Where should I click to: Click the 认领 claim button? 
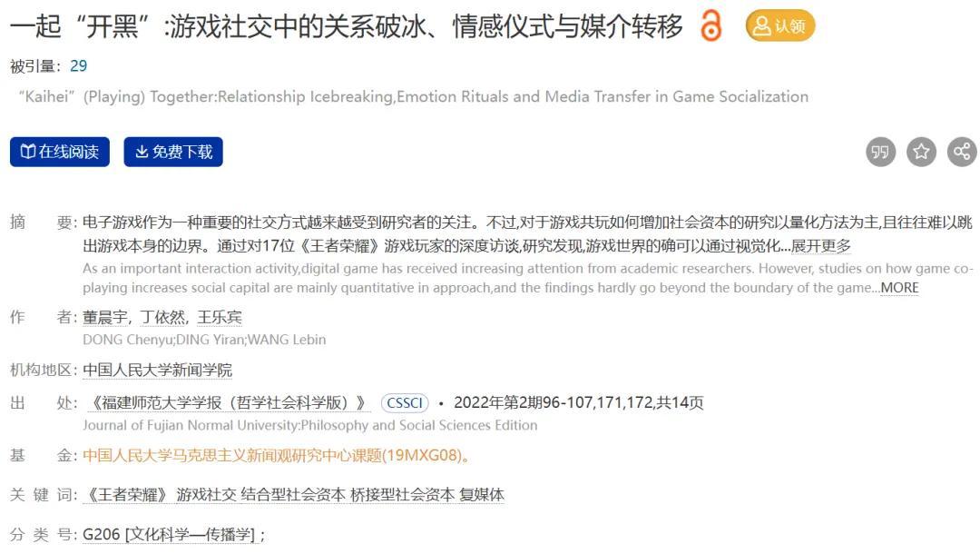pos(780,25)
